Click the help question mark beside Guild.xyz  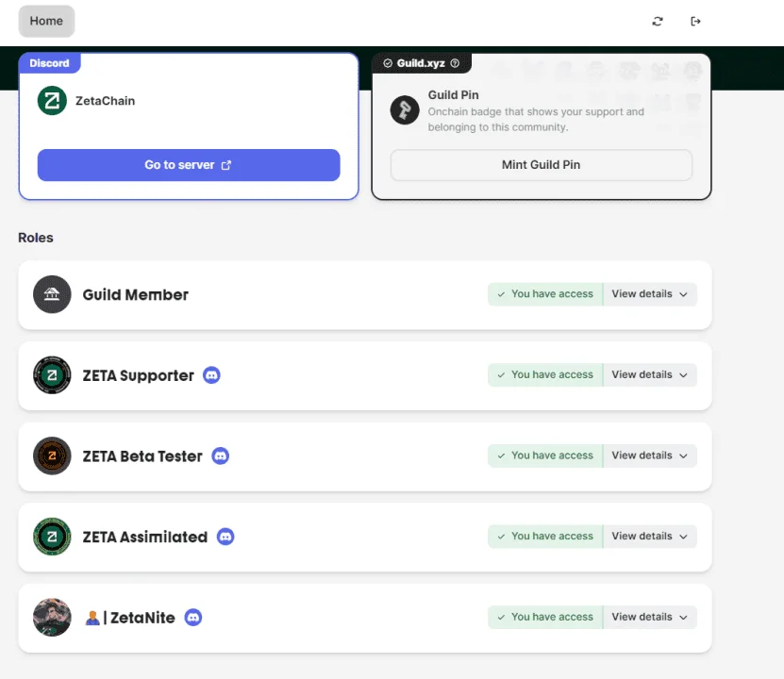click(x=455, y=63)
